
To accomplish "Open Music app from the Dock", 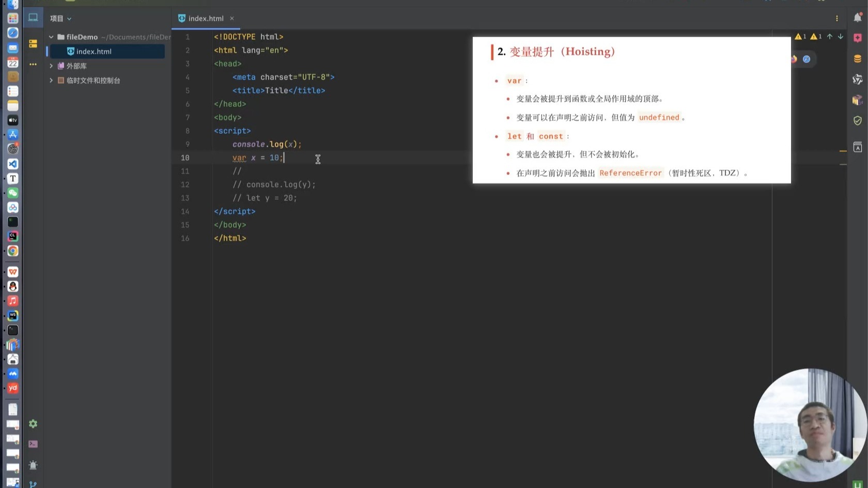I will click(13, 301).
